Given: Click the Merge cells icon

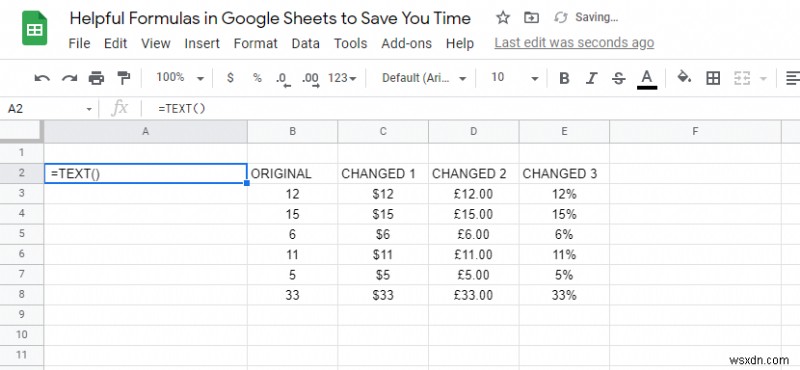Looking at the screenshot, I should click(x=742, y=78).
